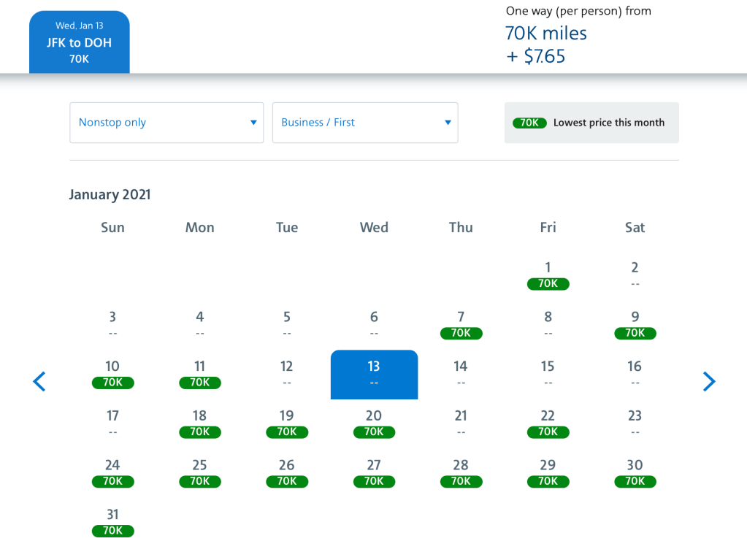Select January 31 award date
Screen dimensions: 747x560
point(112,522)
